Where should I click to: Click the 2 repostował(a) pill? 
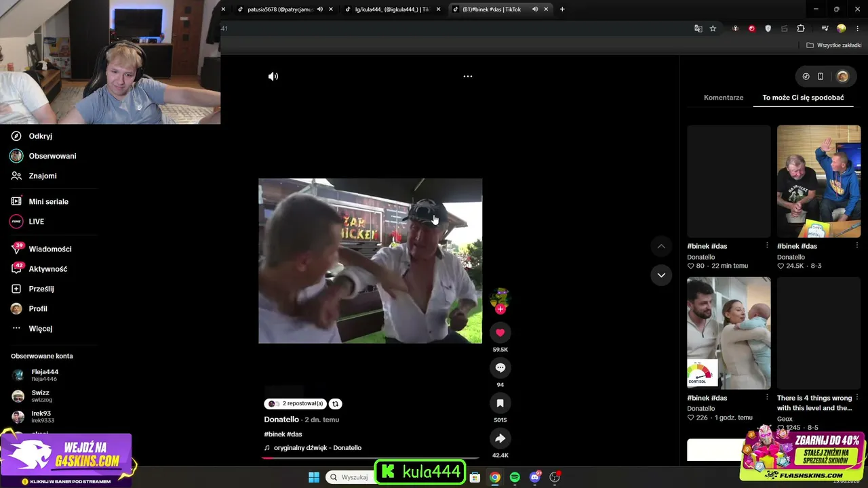coord(295,404)
